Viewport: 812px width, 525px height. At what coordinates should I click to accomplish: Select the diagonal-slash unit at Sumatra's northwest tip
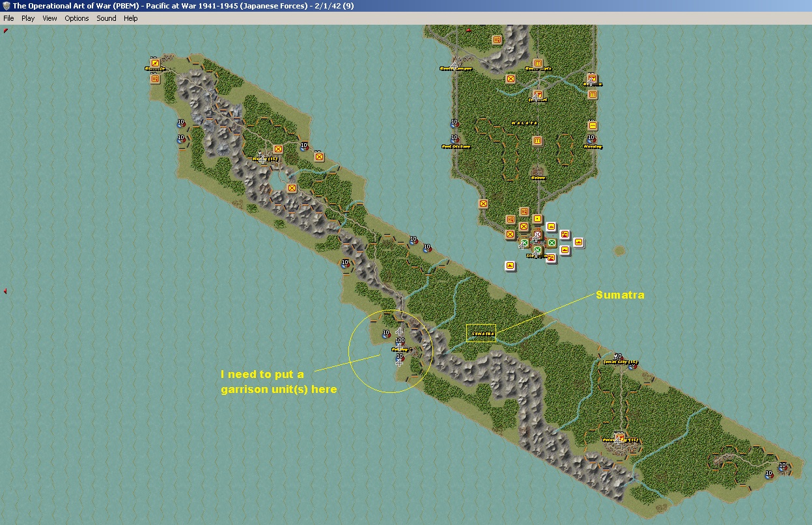coord(156,63)
